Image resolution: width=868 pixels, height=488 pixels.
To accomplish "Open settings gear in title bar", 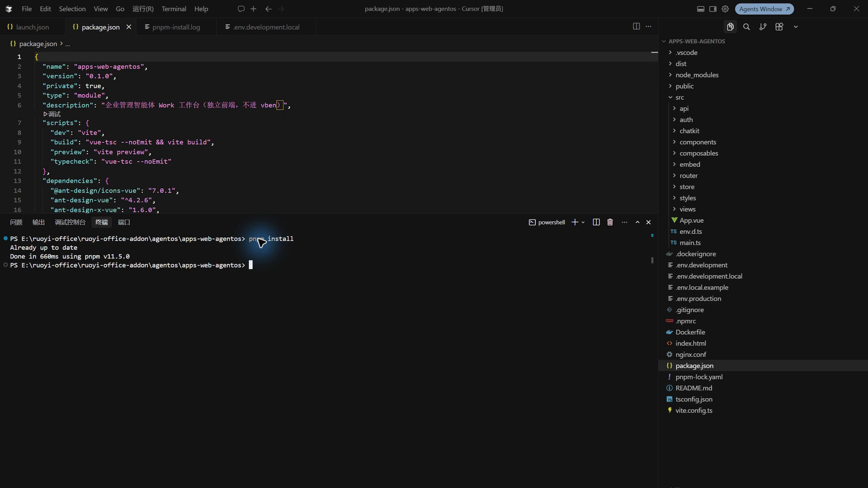I will click(725, 9).
